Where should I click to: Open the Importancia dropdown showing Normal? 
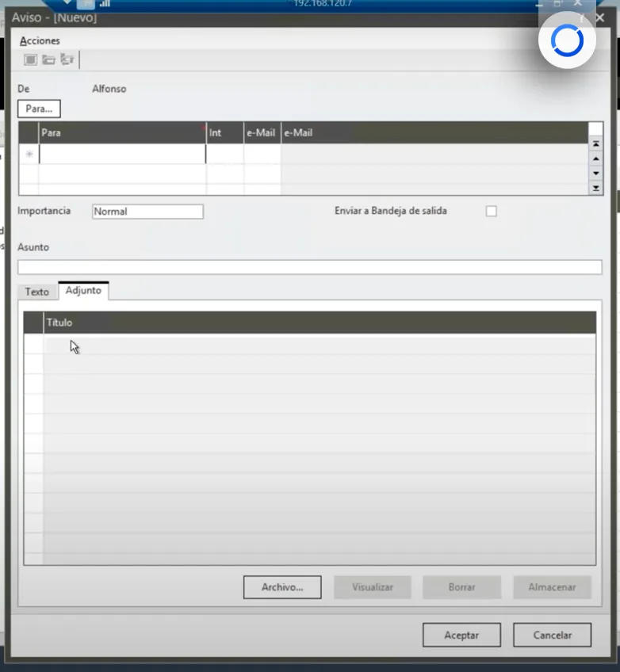tap(147, 212)
